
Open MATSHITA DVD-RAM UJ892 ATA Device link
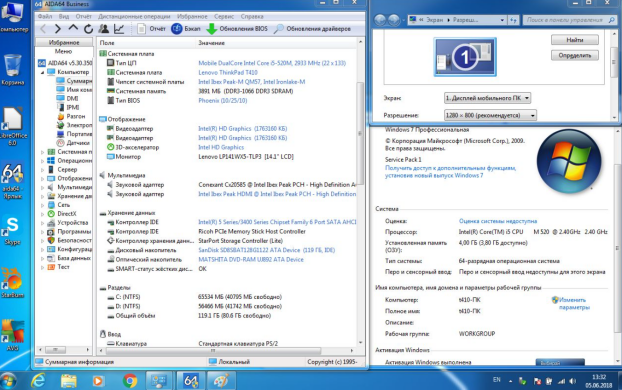tap(251, 259)
